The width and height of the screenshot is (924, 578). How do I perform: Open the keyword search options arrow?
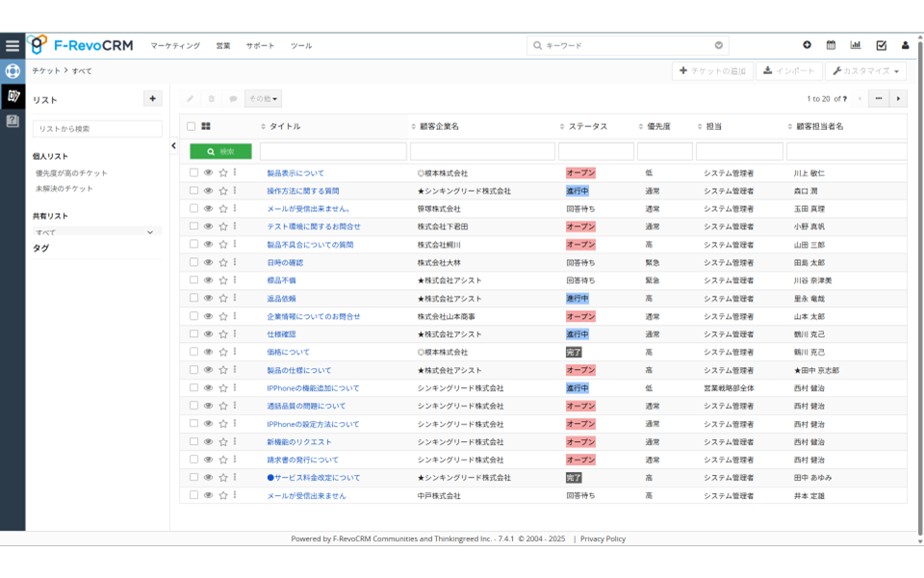click(719, 45)
